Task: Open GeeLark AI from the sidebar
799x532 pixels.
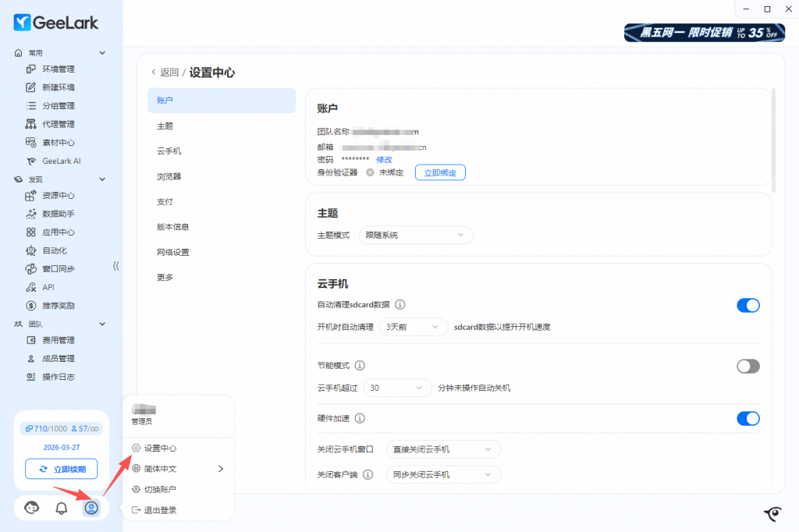Action: [x=61, y=161]
